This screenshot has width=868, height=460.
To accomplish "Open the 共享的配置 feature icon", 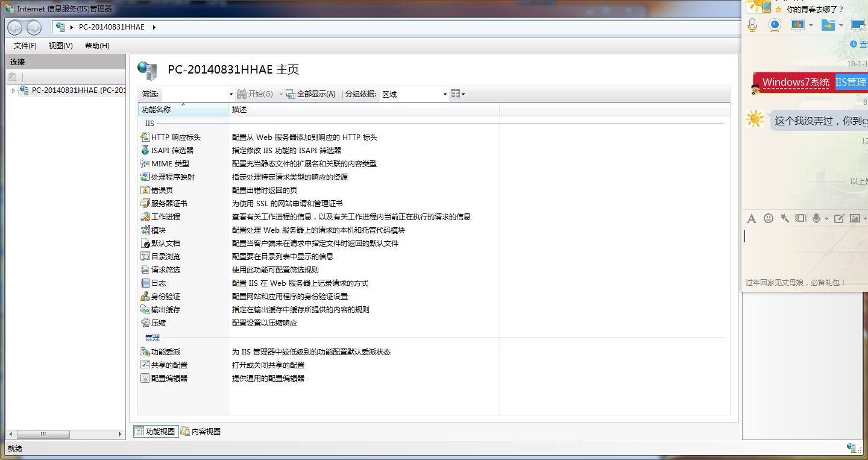I will pos(145,365).
